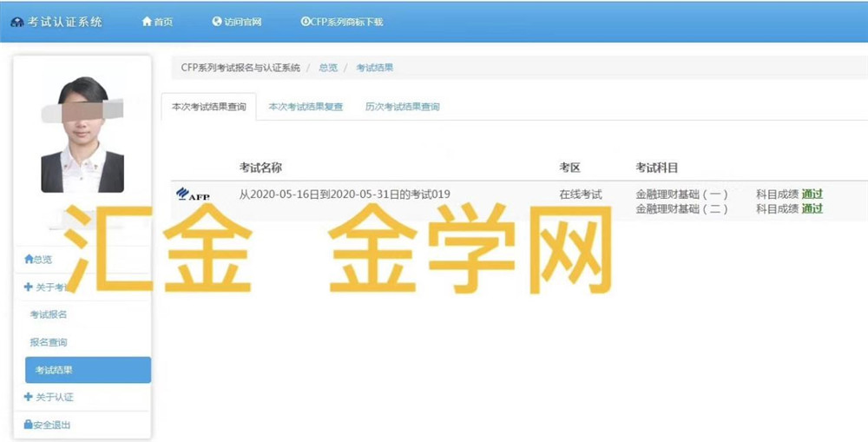Click the 考试认证系统 logo icon

tap(16, 22)
